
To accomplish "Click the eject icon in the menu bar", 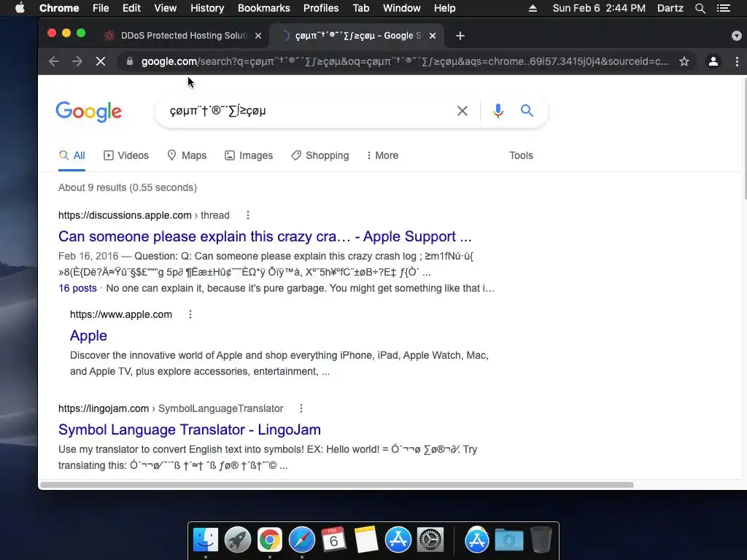I will pyautogui.click(x=533, y=8).
